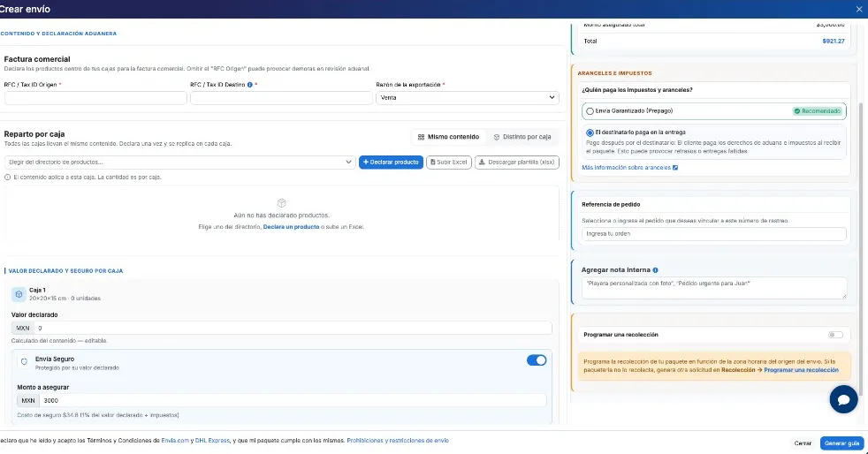
Task: Open the info icon beside RFC Destino
Action: 249,85
